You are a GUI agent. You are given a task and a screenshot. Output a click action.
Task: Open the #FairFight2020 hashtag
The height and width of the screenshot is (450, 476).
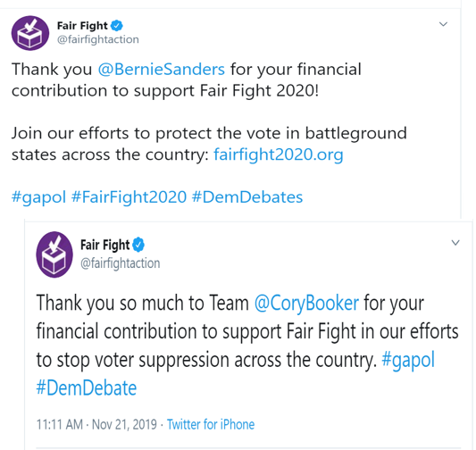[129, 197]
